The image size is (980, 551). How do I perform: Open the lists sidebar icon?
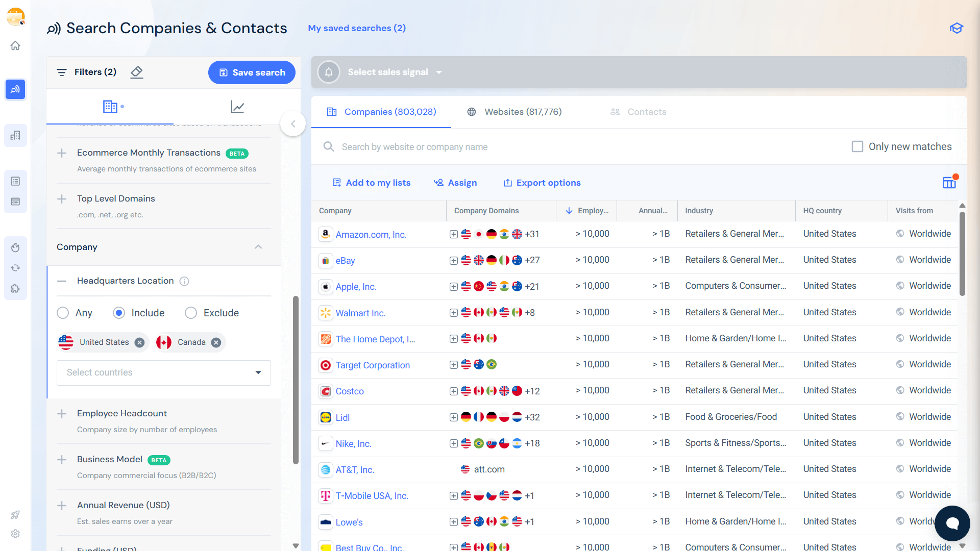15,181
